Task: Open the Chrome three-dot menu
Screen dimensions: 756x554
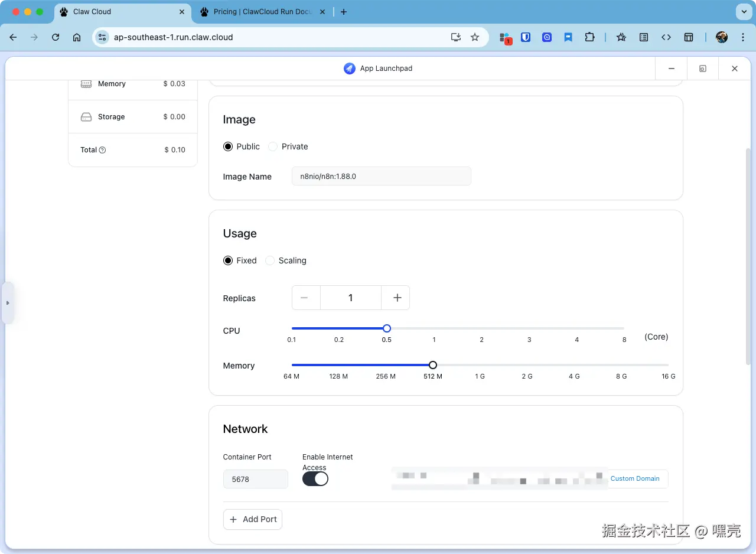Action: (x=743, y=37)
